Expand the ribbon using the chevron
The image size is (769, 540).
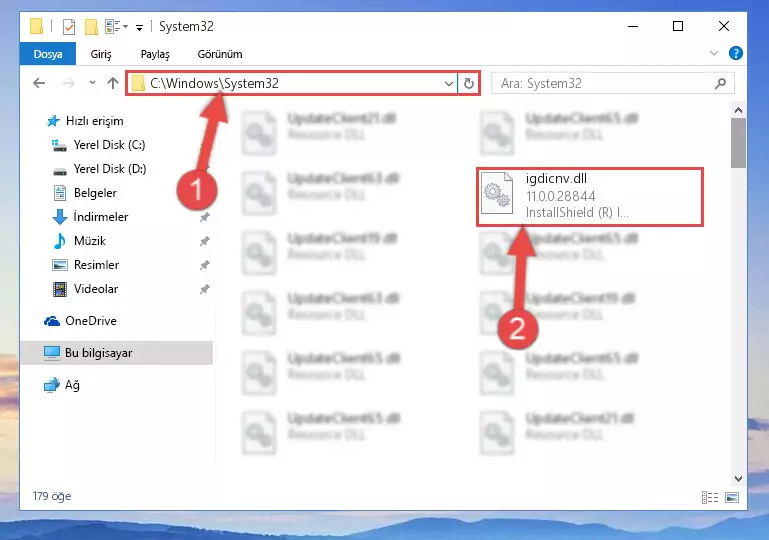(x=714, y=53)
